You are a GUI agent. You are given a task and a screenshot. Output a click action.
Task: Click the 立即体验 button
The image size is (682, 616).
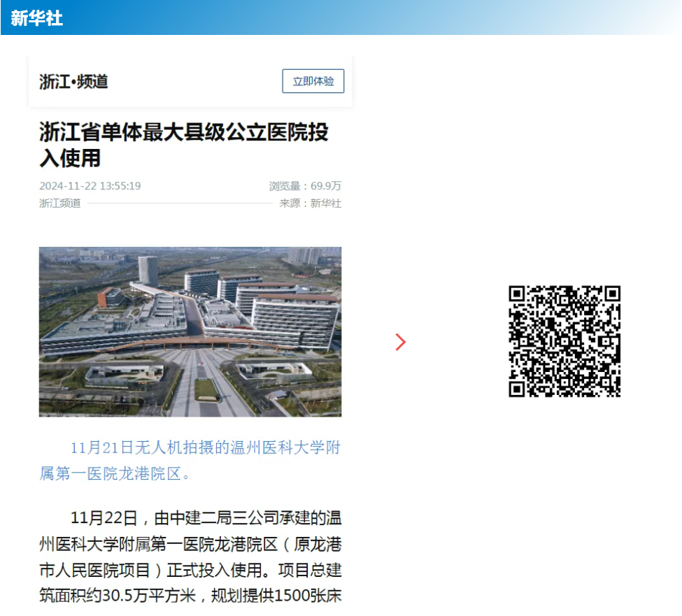click(313, 81)
